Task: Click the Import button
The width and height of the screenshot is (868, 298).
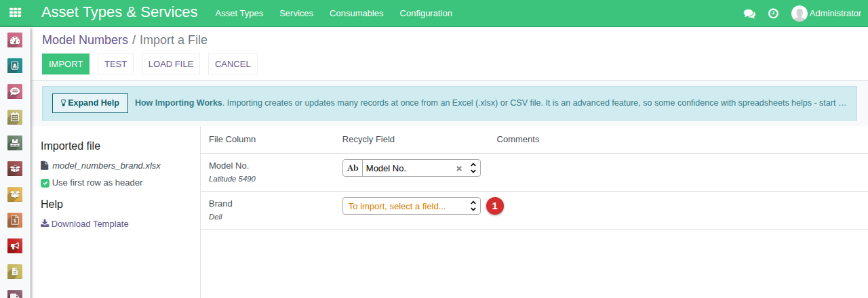Action: pyautogui.click(x=66, y=64)
